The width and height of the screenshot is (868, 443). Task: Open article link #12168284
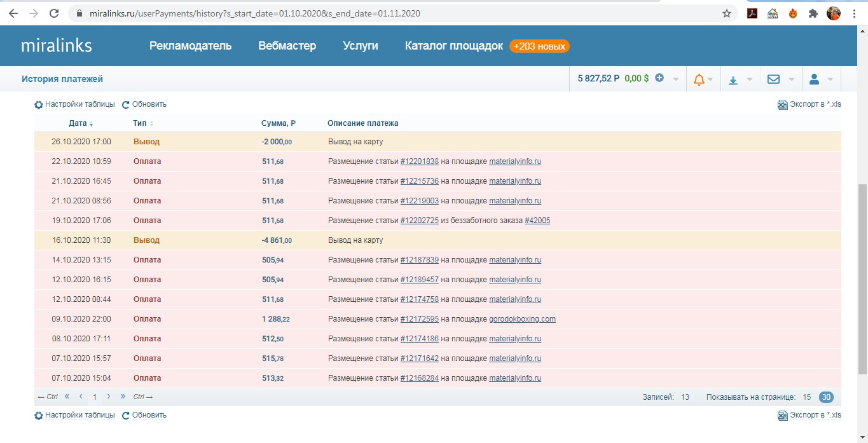(420, 378)
